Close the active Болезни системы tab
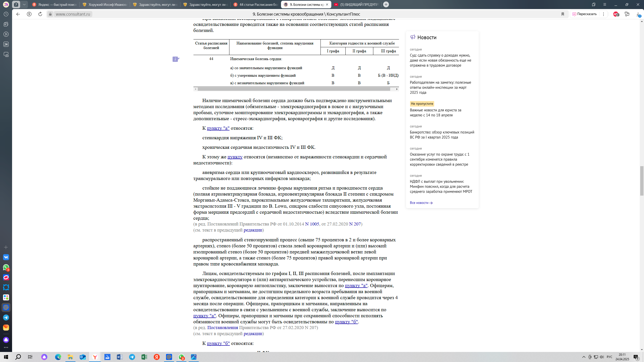Viewport: 644px width, 362px height. pos(327,5)
